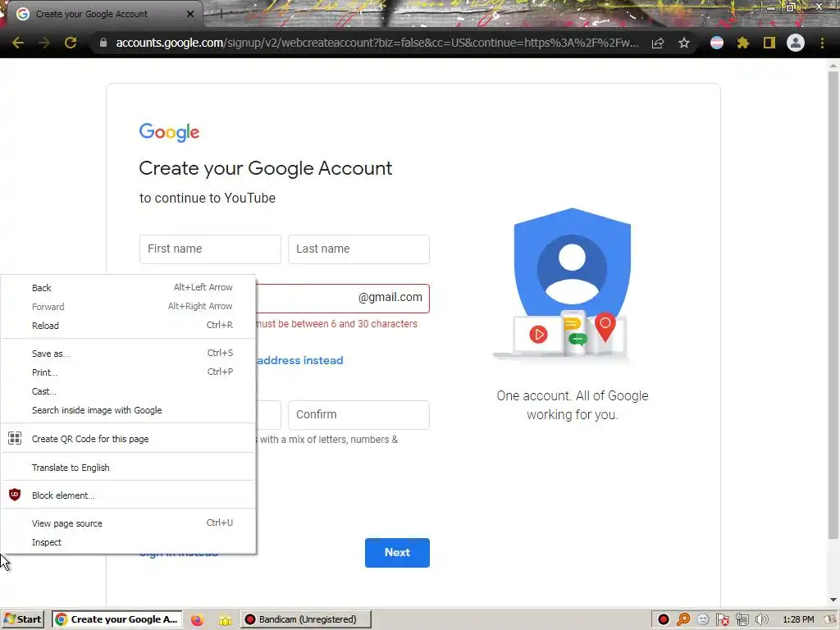Click the 'address instead' link
This screenshot has width=840, height=630.
tap(300, 361)
